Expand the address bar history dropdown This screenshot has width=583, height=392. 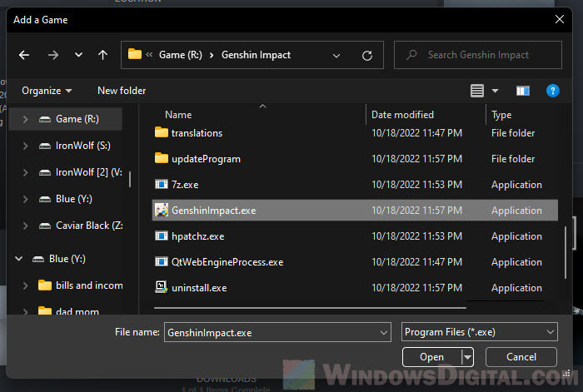tap(336, 56)
